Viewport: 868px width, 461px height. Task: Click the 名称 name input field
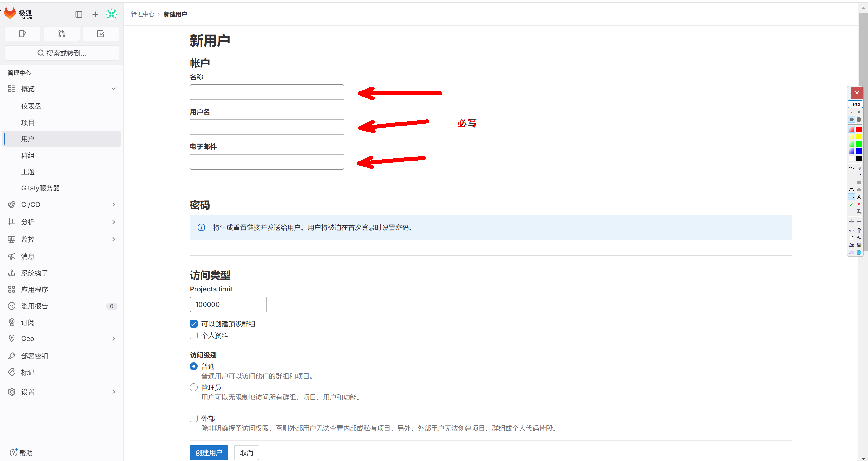coord(267,92)
